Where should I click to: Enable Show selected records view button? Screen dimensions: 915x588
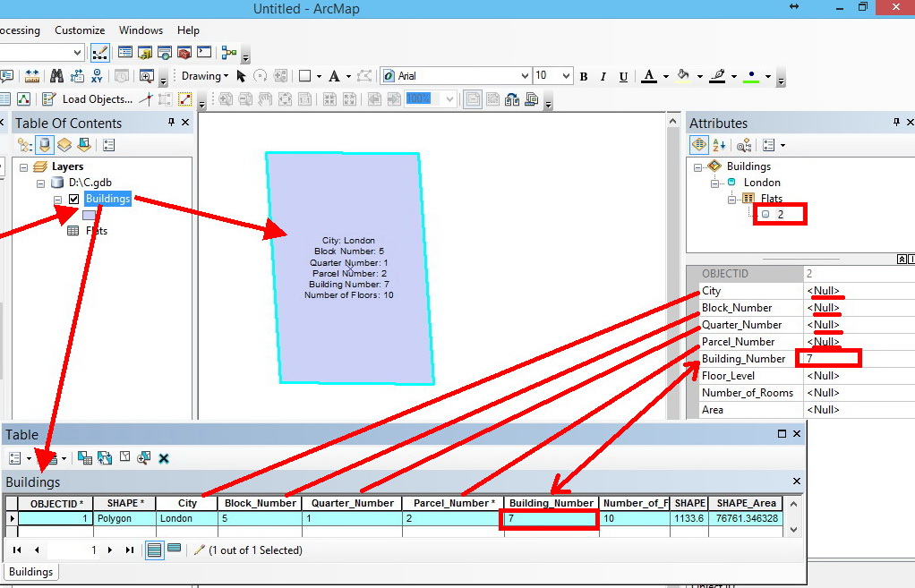(x=174, y=549)
